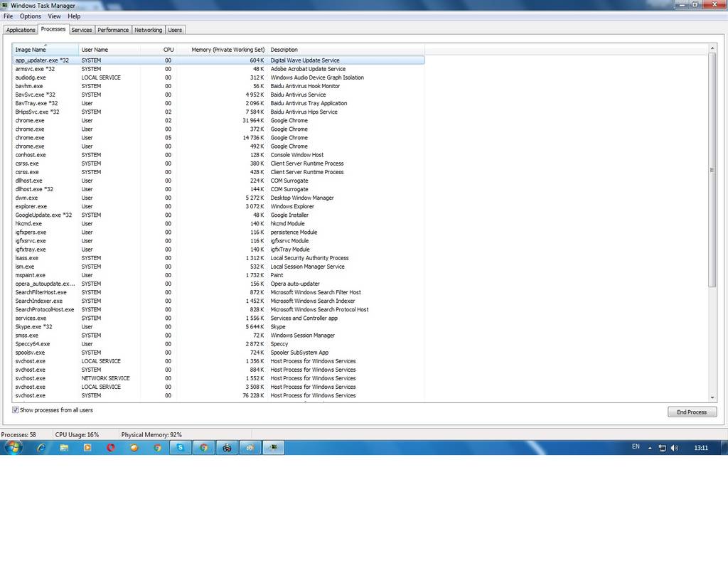Click the process list scrollbar thumb
Image resolution: width=728 pixels, height=563 pixels.
coord(712,170)
